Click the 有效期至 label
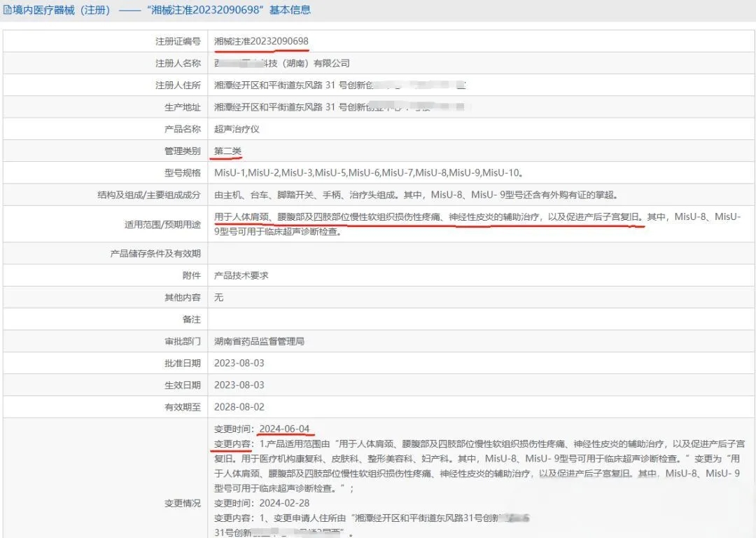This screenshot has width=756, height=538. [x=182, y=407]
